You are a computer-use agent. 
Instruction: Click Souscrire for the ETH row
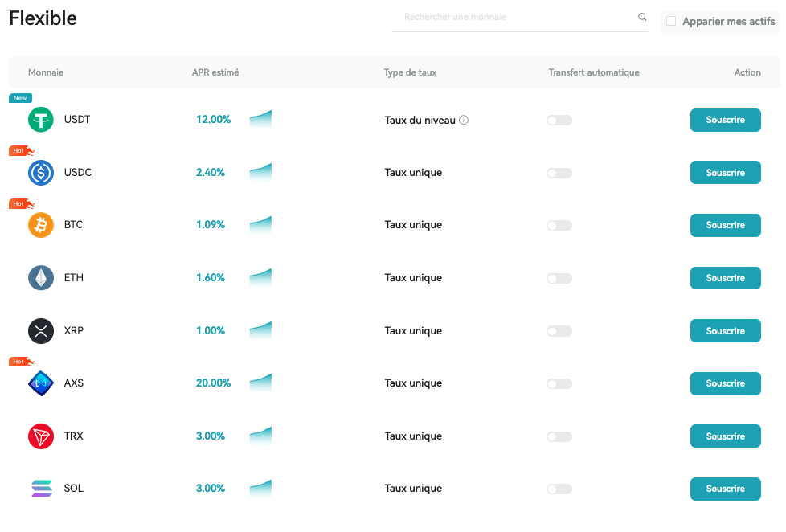pos(726,278)
